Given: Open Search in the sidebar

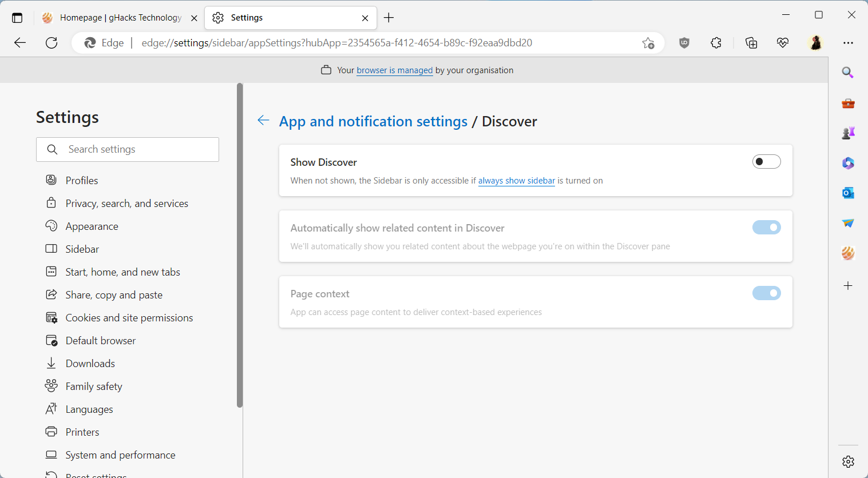Looking at the screenshot, I should pyautogui.click(x=848, y=73).
